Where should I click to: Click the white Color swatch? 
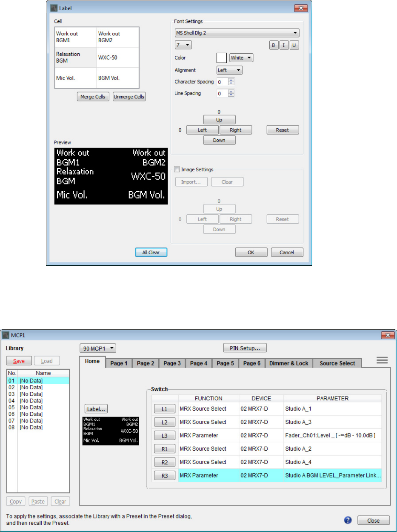click(222, 58)
